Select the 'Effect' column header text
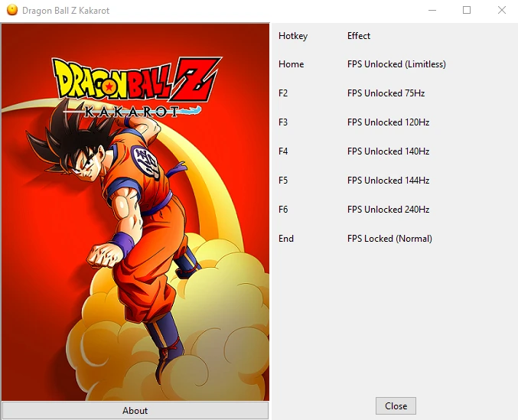Viewport: 518px width, 420px height. (x=359, y=36)
